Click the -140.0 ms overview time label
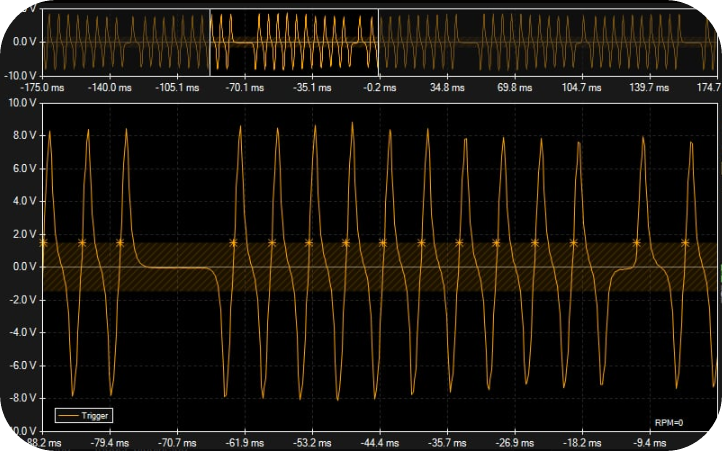This screenshot has height=451, width=722. [110, 88]
